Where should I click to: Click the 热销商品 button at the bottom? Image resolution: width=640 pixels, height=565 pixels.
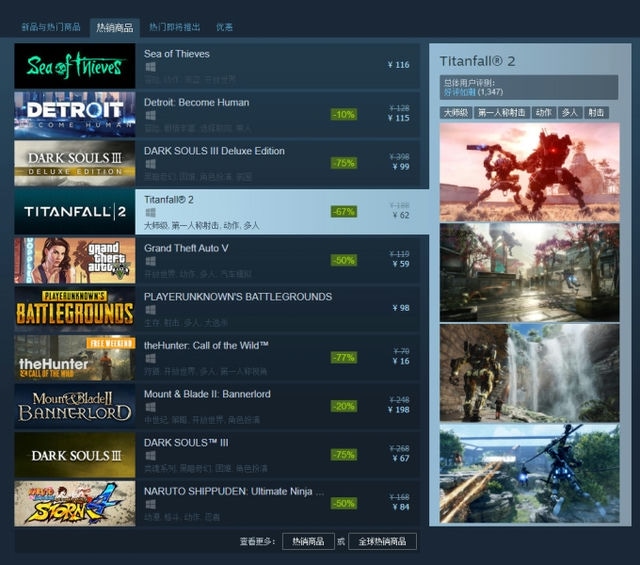[x=308, y=541]
